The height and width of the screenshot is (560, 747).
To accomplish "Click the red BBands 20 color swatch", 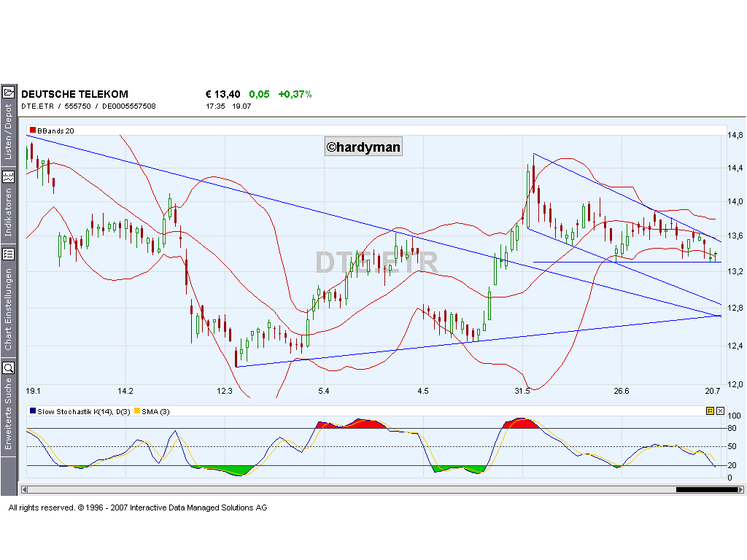I will click(x=31, y=131).
